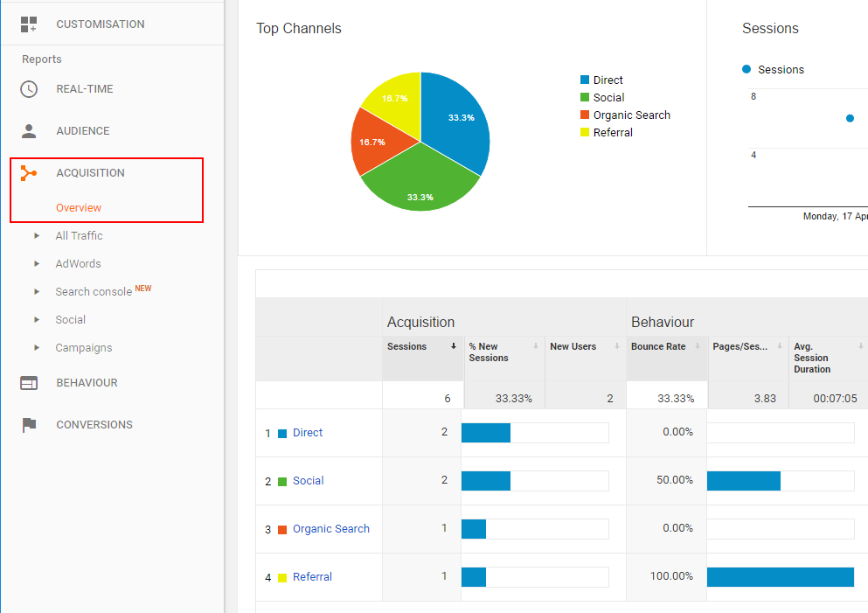Open the Referral channel link

[312, 577]
